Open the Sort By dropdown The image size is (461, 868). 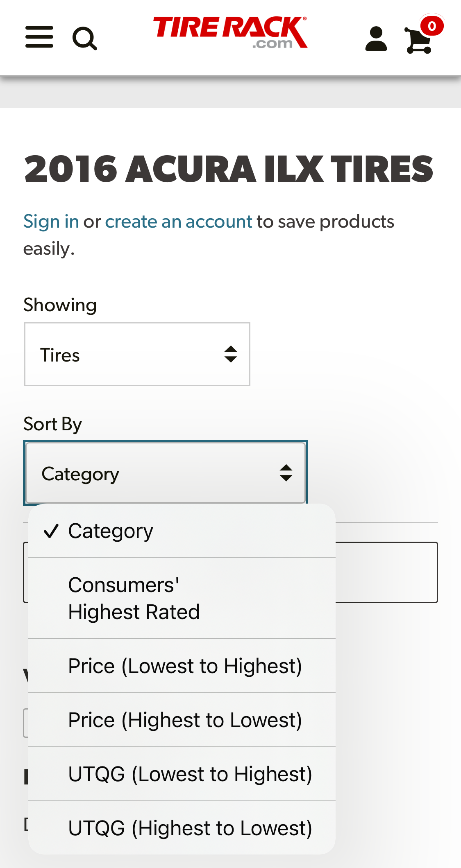(x=166, y=473)
